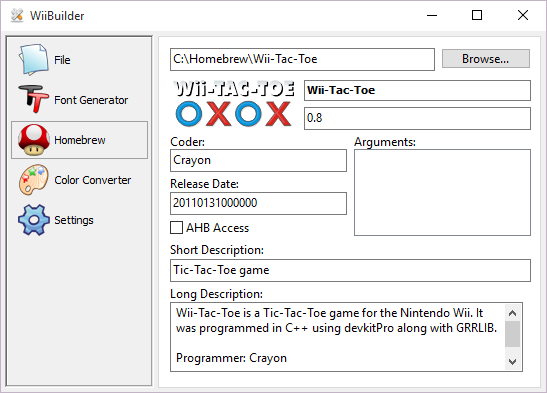The image size is (547, 393).
Task: Click the Short Description field
Action: tap(350, 270)
